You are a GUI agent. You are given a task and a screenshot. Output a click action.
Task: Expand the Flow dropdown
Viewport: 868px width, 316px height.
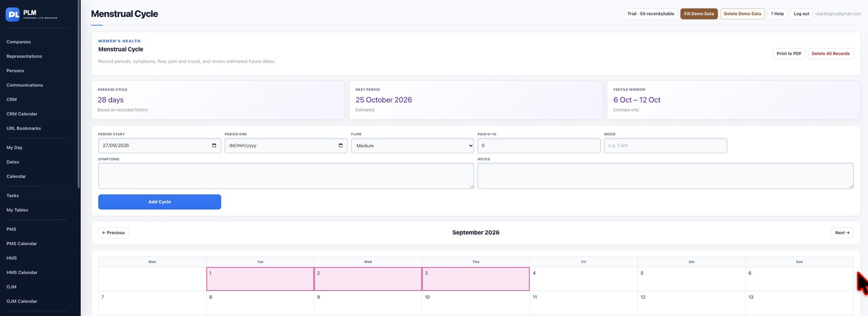(412, 145)
